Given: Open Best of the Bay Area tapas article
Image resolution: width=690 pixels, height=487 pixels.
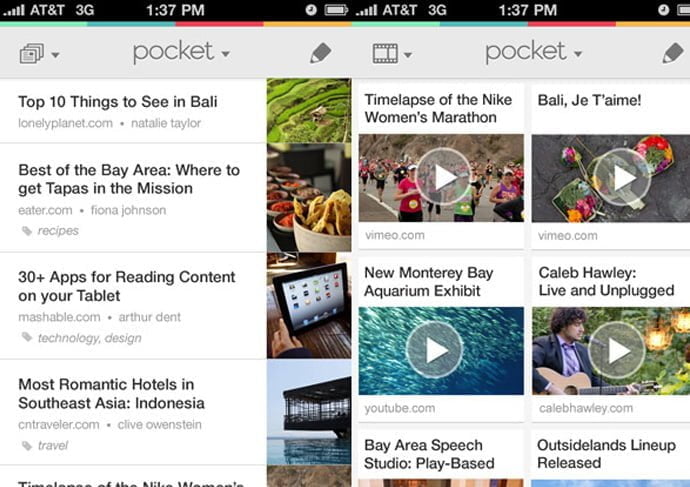Looking at the screenshot, I should [x=129, y=179].
